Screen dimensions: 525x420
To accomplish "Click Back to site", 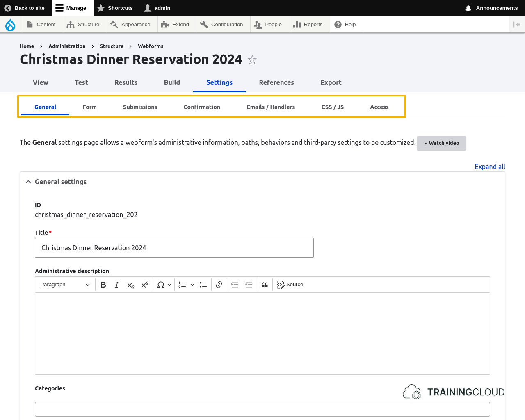I will pyautogui.click(x=25, y=8).
